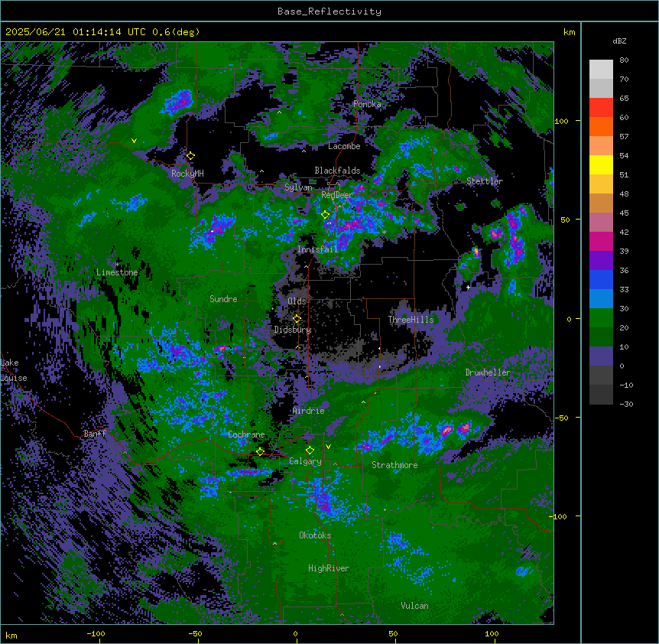
Task: Select the Cochrane label
Action: coord(246,434)
